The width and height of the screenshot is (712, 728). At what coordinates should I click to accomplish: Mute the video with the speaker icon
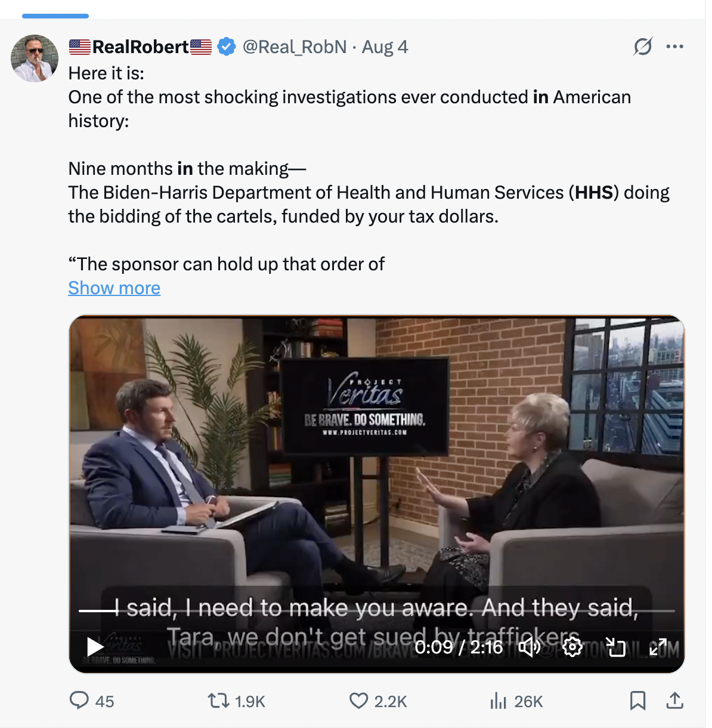point(529,647)
